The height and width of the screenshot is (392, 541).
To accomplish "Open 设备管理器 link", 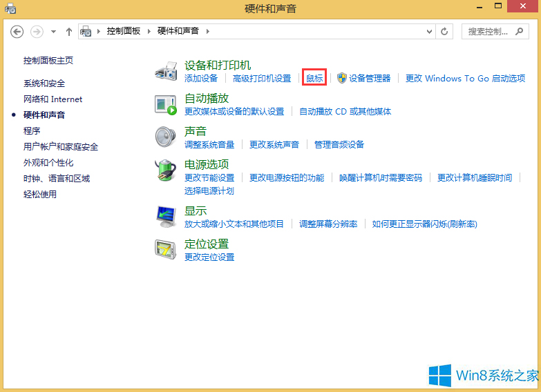I will coord(370,79).
